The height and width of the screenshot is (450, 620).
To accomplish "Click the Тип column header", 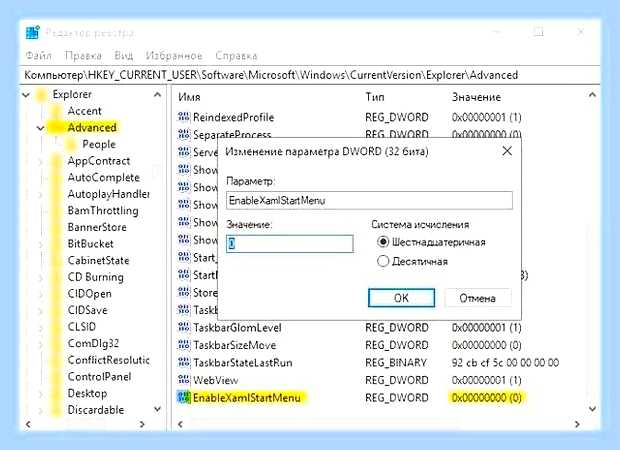I will coord(374,97).
